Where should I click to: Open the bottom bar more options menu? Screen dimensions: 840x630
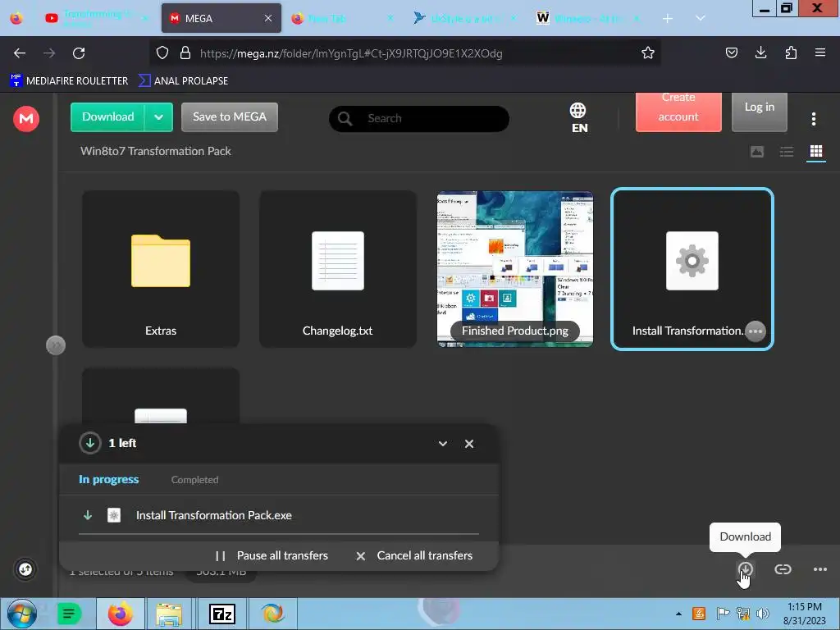(x=819, y=569)
